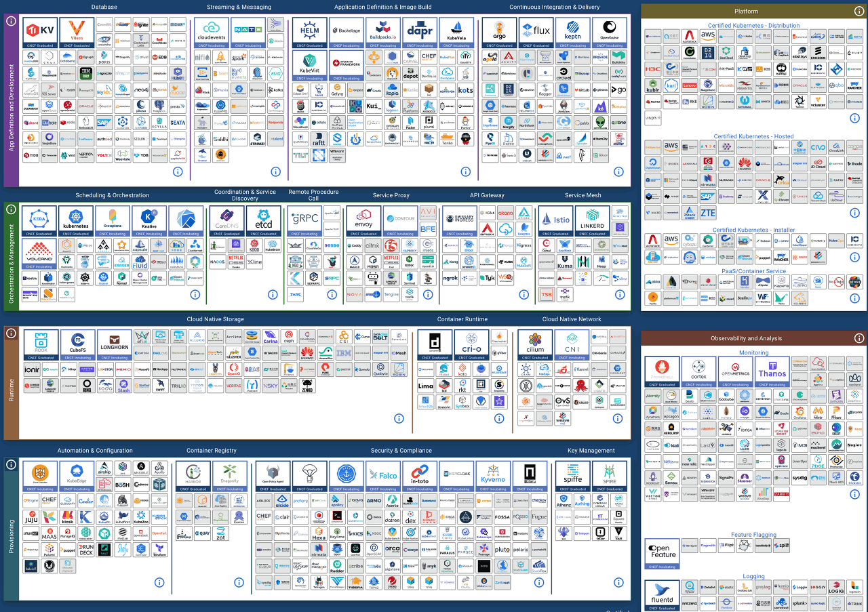This screenshot has width=868, height=612.
Task: Click the keptn project card
Action: pyautogui.click(x=573, y=33)
